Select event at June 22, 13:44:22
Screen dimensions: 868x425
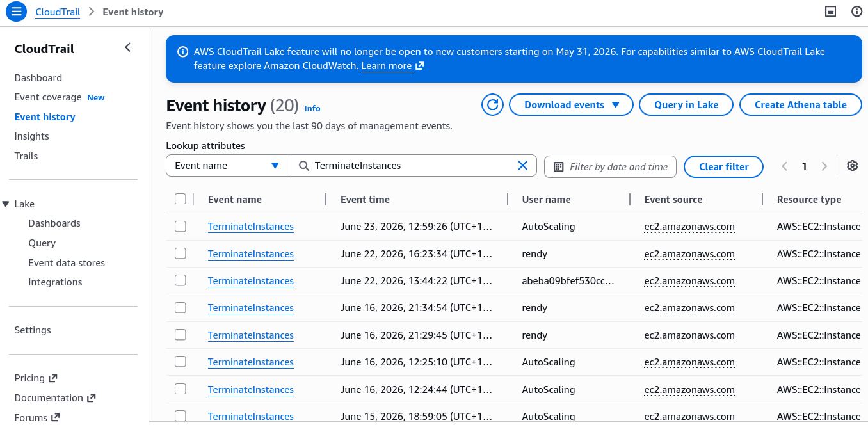click(x=180, y=280)
